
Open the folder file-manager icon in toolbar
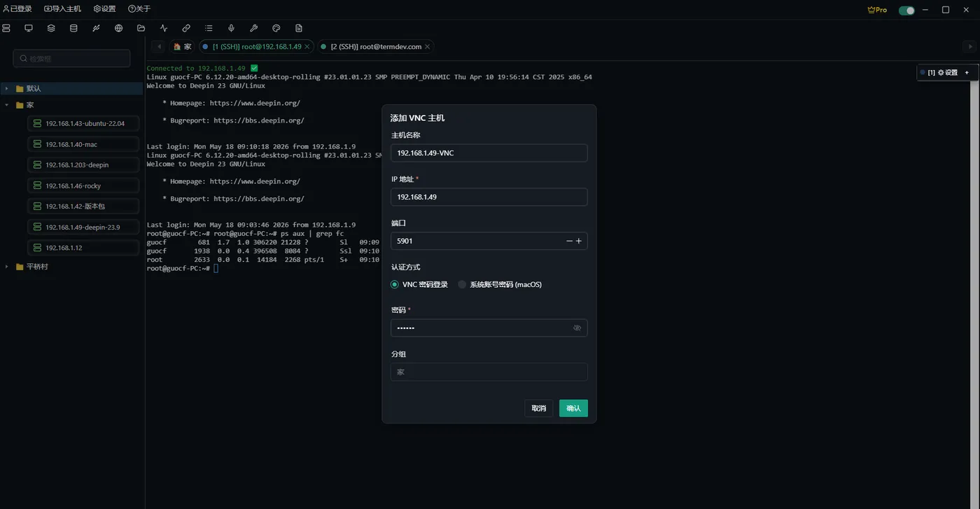[x=141, y=28]
